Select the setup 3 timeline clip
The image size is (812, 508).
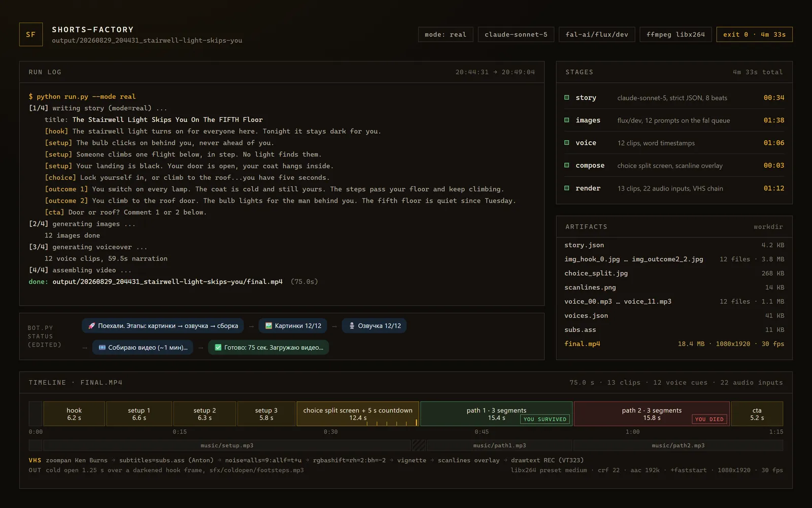point(266,414)
